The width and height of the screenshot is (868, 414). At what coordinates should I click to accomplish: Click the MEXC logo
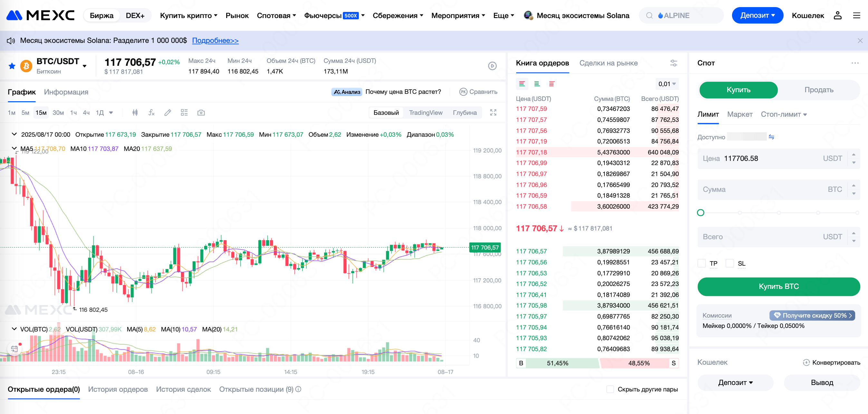pos(40,15)
